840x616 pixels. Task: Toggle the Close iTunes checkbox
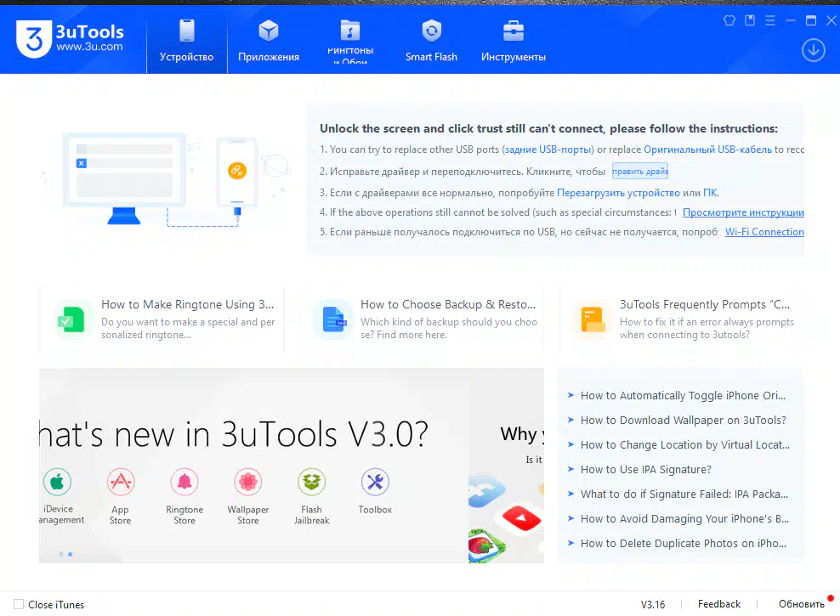tap(19, 604)
